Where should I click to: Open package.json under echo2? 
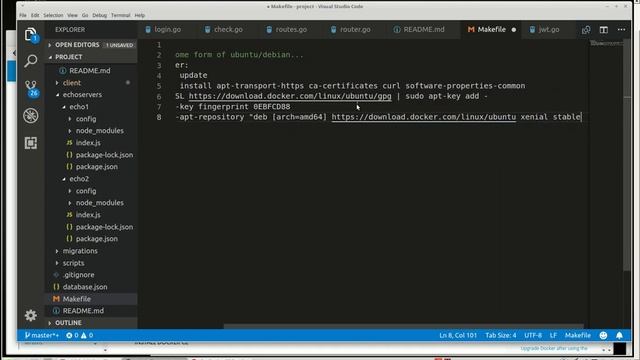[91, 239]
